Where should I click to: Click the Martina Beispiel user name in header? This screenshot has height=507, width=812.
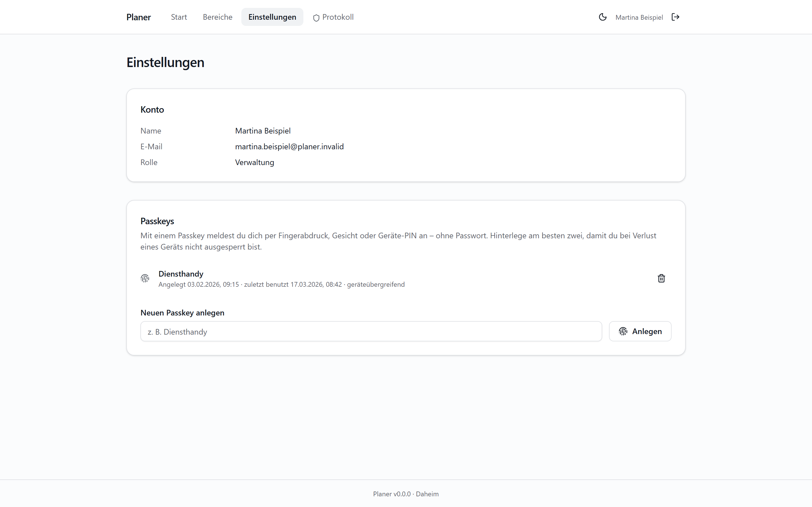tap(639, 17)
